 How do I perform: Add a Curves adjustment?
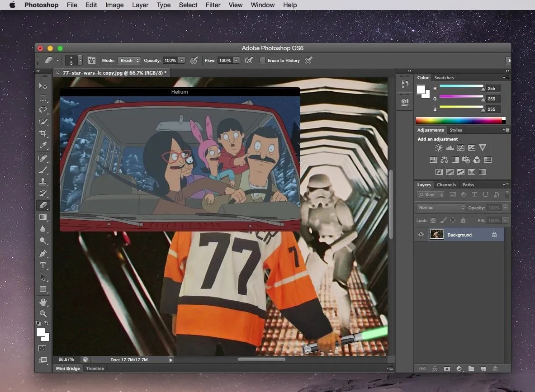point(461,148)
